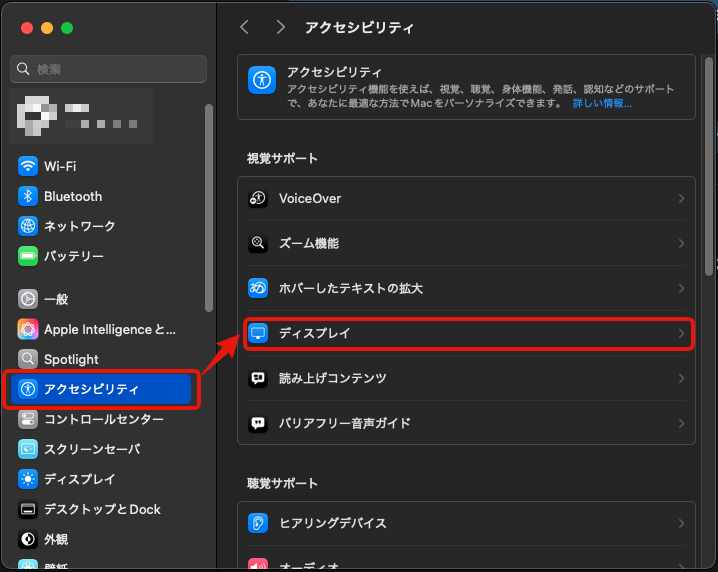Open コントロールセンター in the sidebar
Image resolution: width=718 pixels, height=572 pixels.
(x=103, y=419)
